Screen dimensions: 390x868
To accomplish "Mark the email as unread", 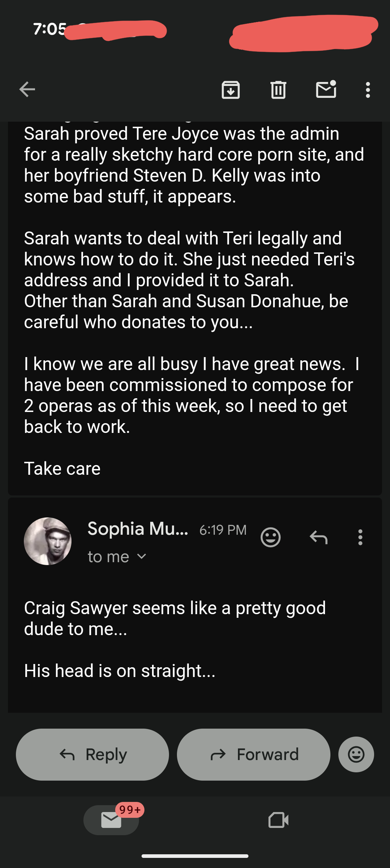I will pos(326,90).
